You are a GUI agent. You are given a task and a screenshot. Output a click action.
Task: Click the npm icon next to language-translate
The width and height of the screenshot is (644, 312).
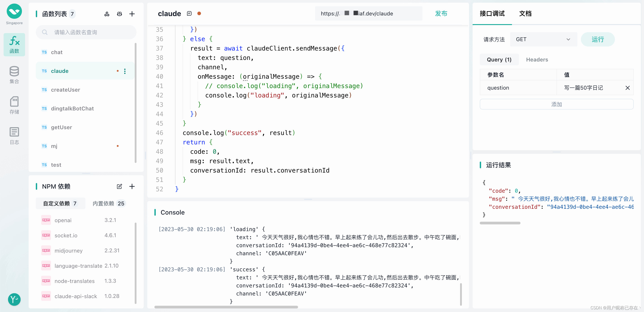click(46, 266)
